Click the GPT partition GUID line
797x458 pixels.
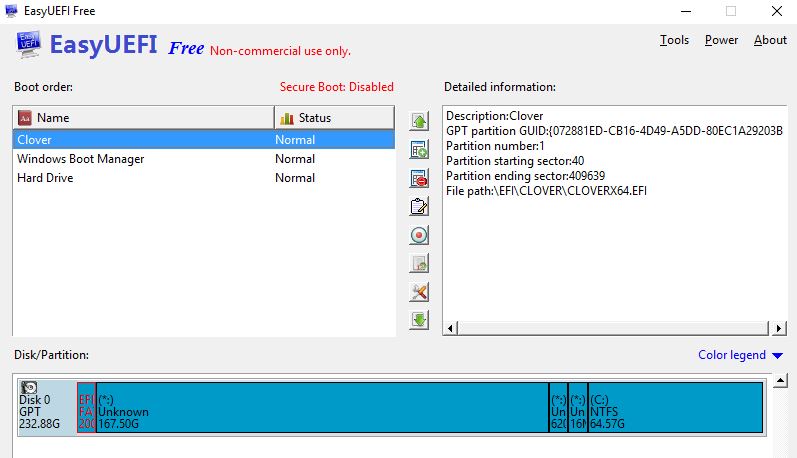tap(615, 131)
